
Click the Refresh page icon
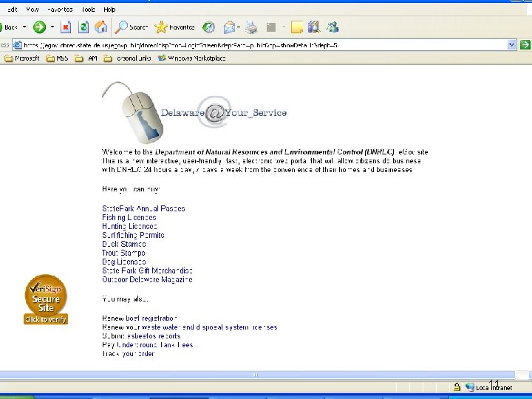click(83, 27)
